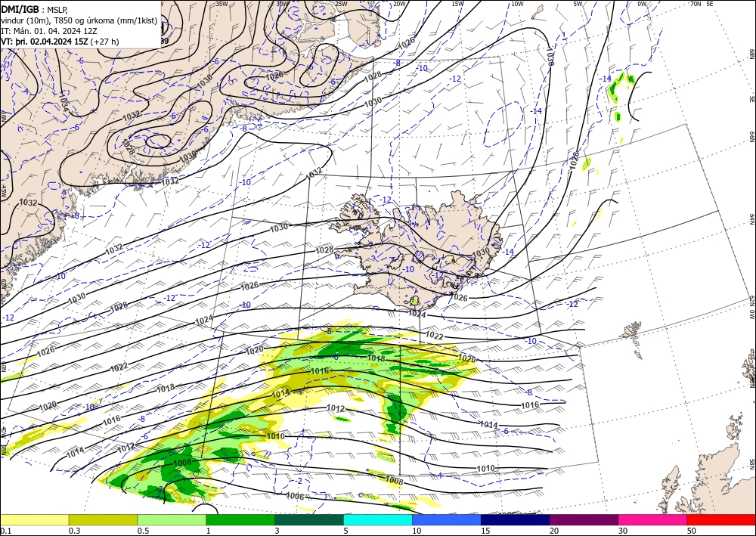
Task: Select the purple 20–30 legend swatch
Action: 584,519
